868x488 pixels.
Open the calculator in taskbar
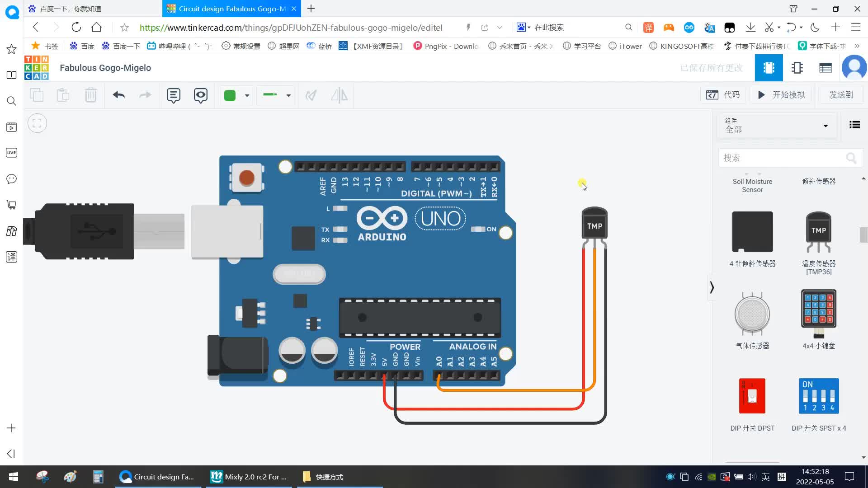click(98, 477)
